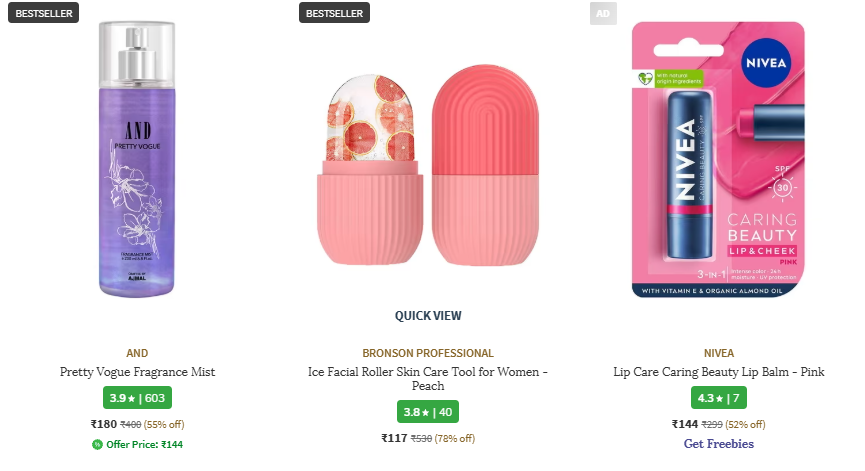Viewport: 865px width, 471px height.
Task: Click the Get Freebies link
Action: click(x=718, y=444)
